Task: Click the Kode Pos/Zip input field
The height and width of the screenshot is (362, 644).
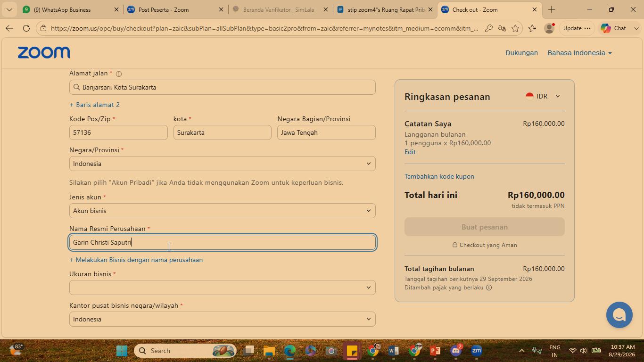Action: pos(118,132)
